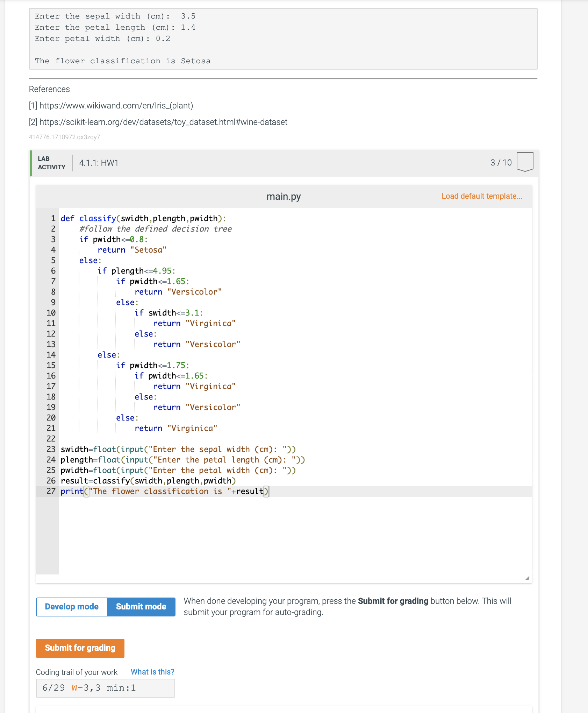The width and height of the screenshot is (588, 713).
Task: Open Load default template link
Action: point(482,196)
